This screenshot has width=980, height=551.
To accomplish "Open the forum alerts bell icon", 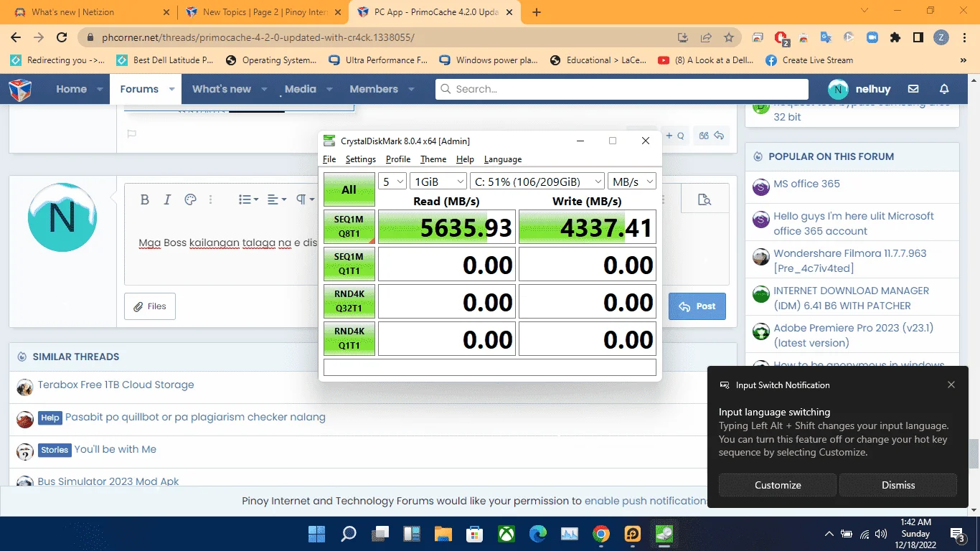I will 944,89.
